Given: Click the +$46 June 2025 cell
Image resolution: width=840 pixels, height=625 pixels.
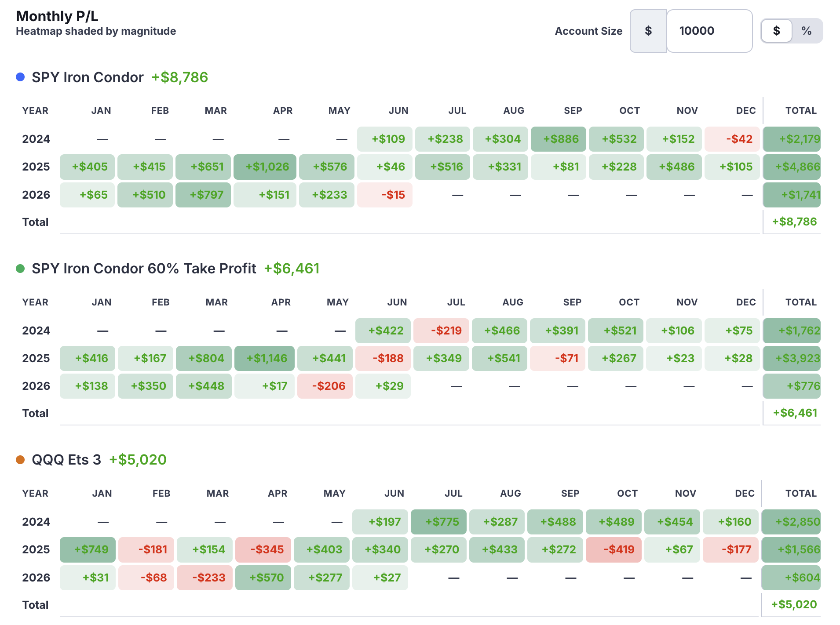Looking at the screenshot, I should coord(385,167).
